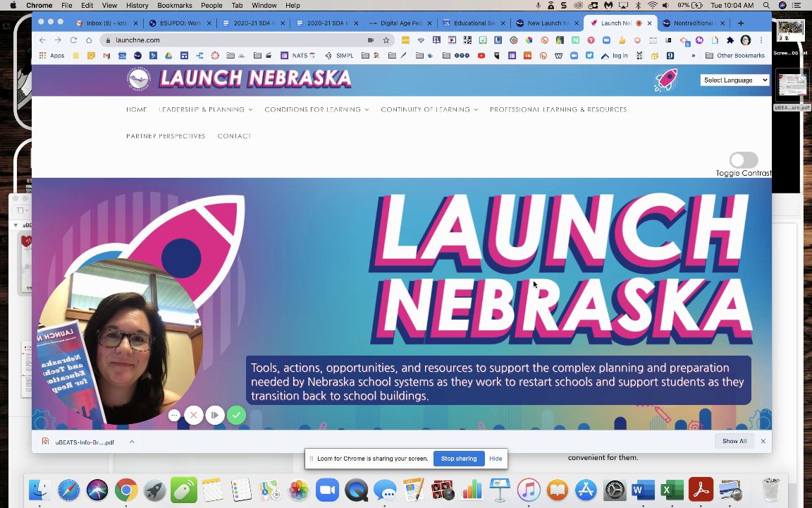Go to the Chrome home page button
Image resolution: width=812 pixels, height=508 pixels.
point(89,40)
